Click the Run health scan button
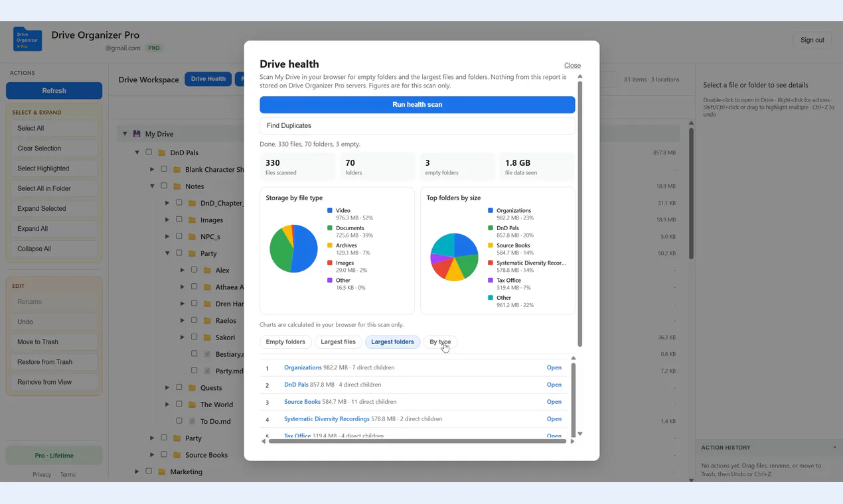 (417, 105)
